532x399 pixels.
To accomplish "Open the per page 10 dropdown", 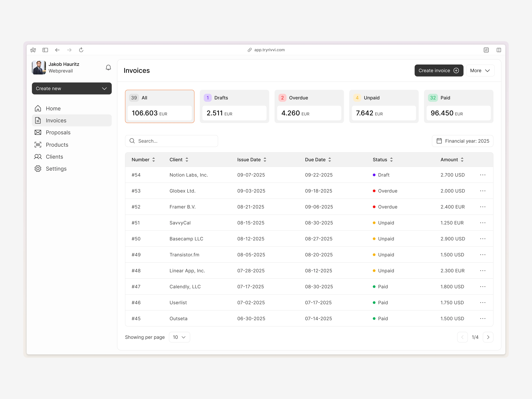I will click(x=179, y=337).
